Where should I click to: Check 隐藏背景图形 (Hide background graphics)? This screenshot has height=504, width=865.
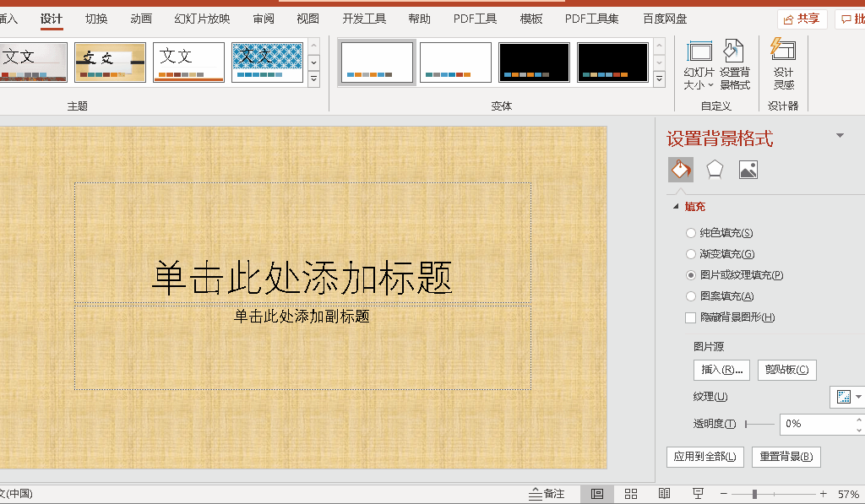point(690,317)
